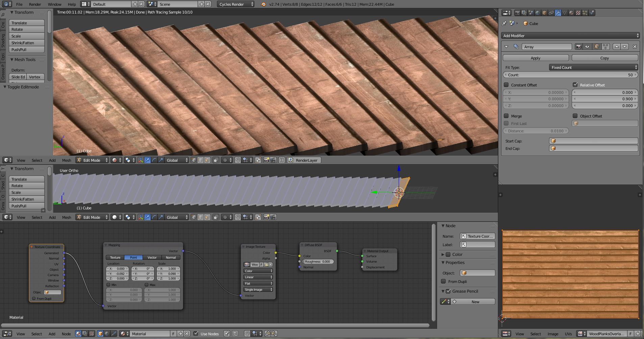Viewport: 644px width, 339px height.
Task: Open Edit Mode dropdown in upper viewport header
Action: point(92,160)
